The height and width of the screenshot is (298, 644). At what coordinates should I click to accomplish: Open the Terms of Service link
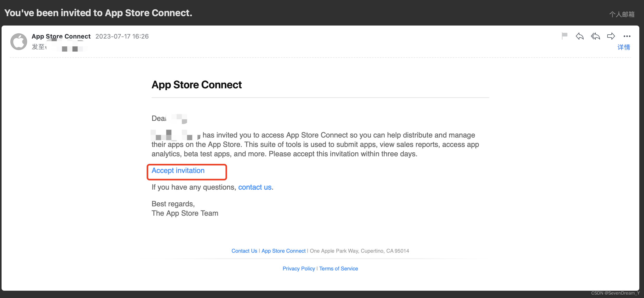338,269
